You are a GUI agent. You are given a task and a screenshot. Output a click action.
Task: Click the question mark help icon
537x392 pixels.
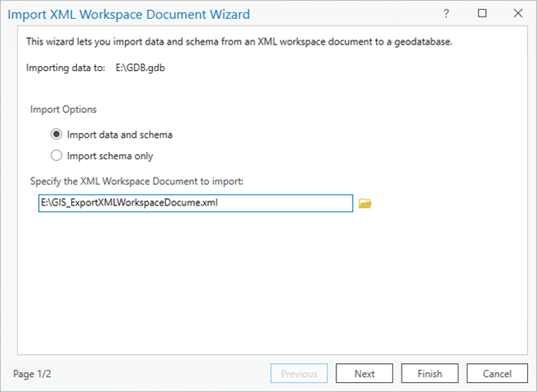pyautogui.click(x=446, y=14)
